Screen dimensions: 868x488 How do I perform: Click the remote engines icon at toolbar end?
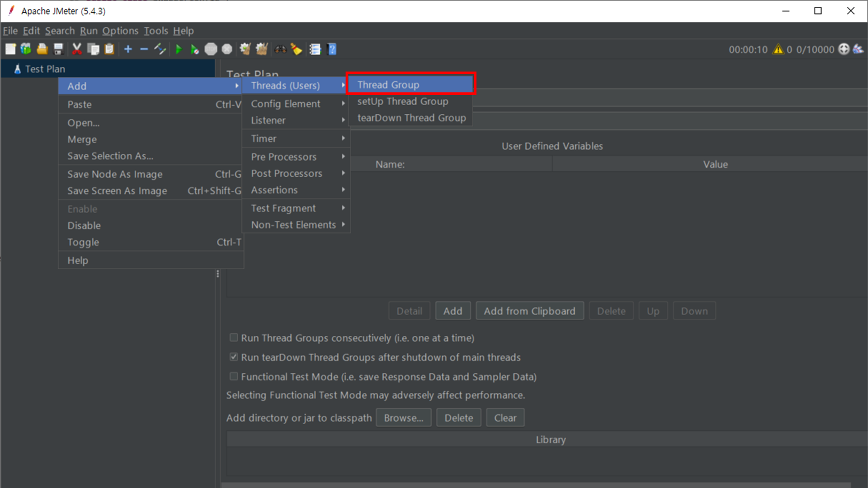point(858,49)
